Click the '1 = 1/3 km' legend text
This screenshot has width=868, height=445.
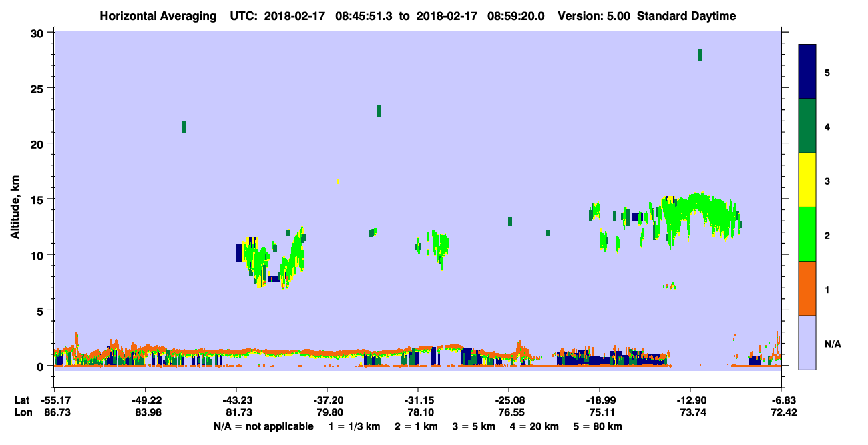[353, 426]
